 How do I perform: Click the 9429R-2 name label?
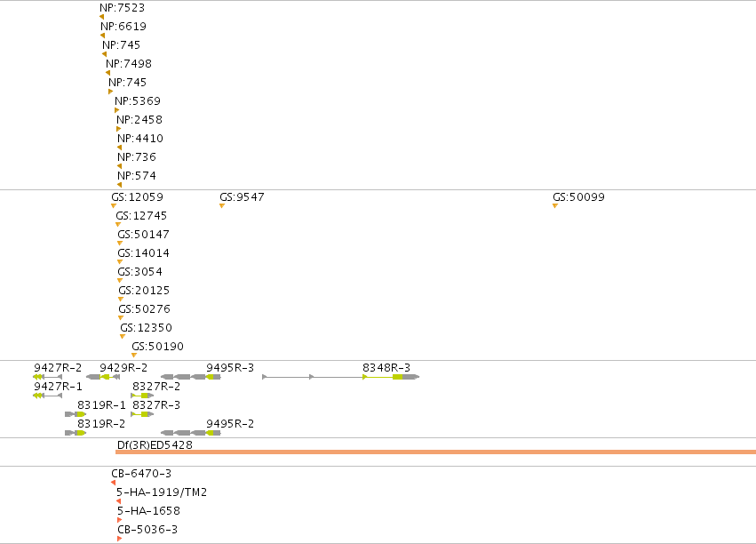click(x=123, y=367)
